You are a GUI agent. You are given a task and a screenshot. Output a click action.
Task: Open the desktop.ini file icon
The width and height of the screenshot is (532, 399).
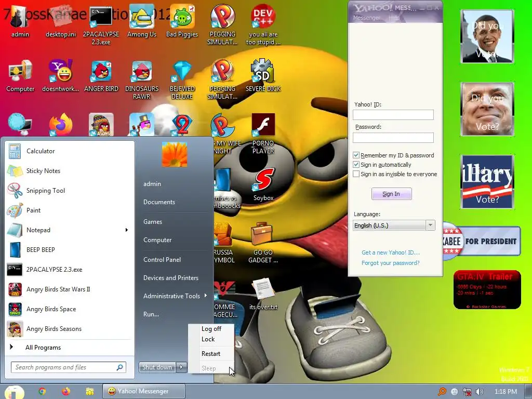[61, 20]
